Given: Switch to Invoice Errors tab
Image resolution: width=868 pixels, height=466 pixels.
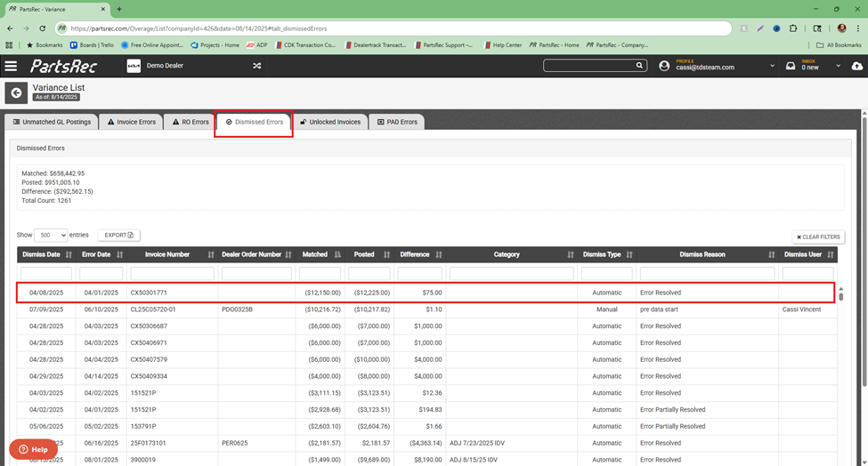Looking at the screenshot, I should click(131, 122).
